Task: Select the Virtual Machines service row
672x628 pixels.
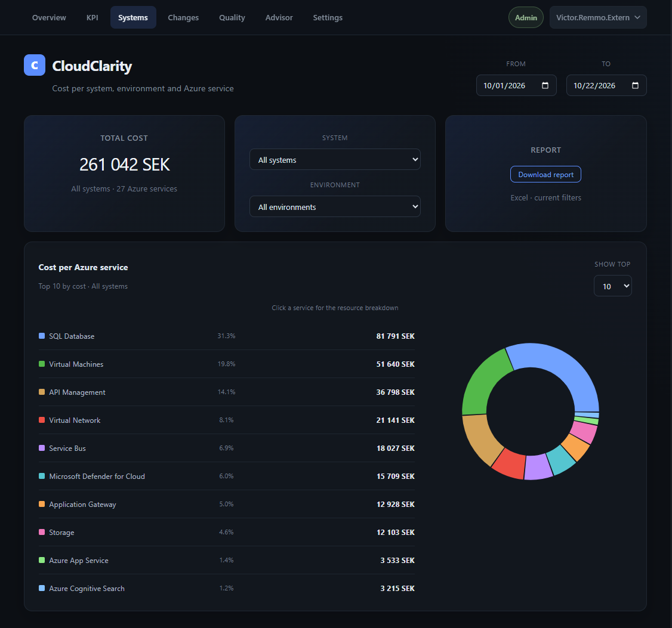Action: 227,364
